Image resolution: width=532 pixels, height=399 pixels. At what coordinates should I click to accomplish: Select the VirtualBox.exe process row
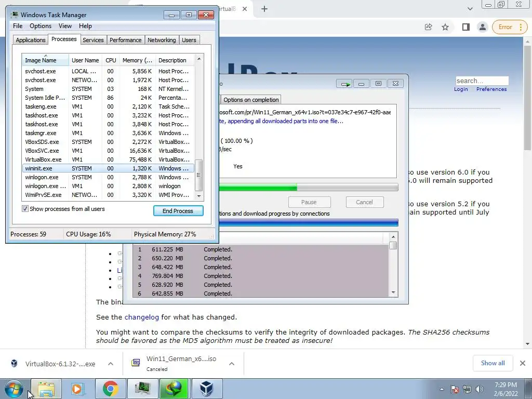pos(108,159)
